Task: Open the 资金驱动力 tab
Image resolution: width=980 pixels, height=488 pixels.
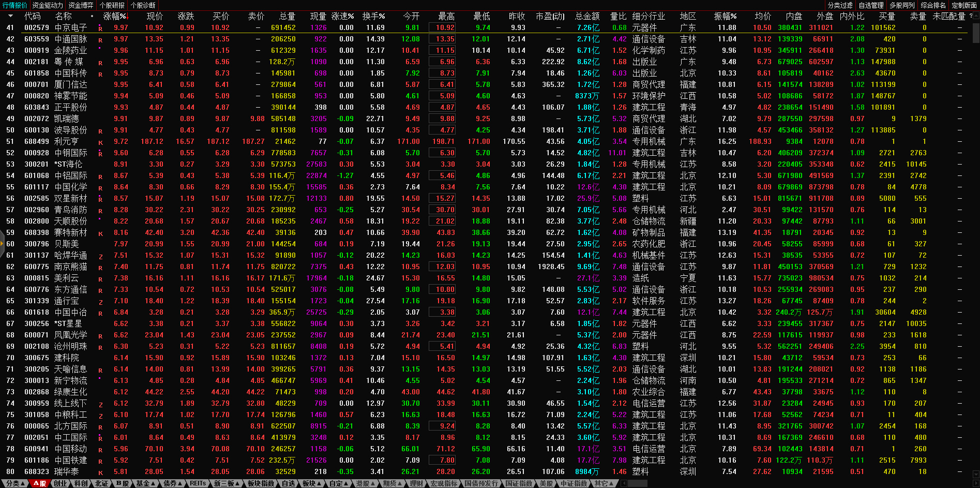Action: (x=48, y=5)
